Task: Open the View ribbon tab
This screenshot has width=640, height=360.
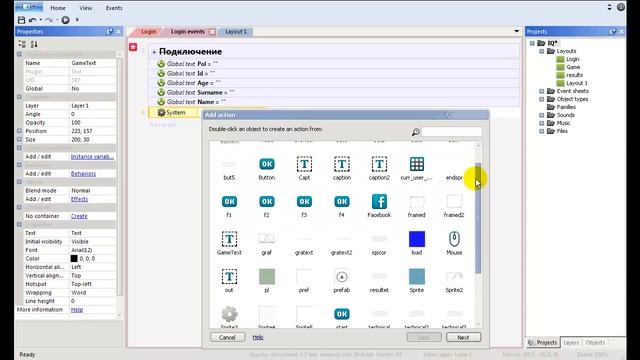Action: tap(86, 8)
